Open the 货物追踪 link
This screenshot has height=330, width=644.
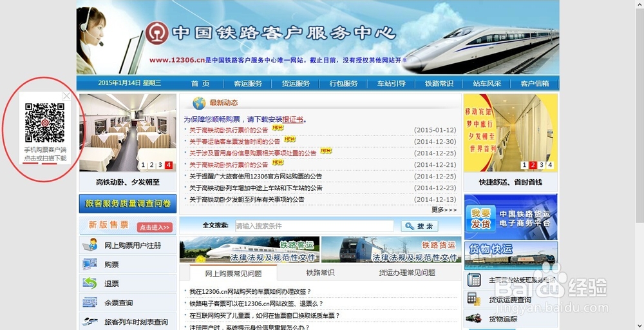tap(503, 319)
